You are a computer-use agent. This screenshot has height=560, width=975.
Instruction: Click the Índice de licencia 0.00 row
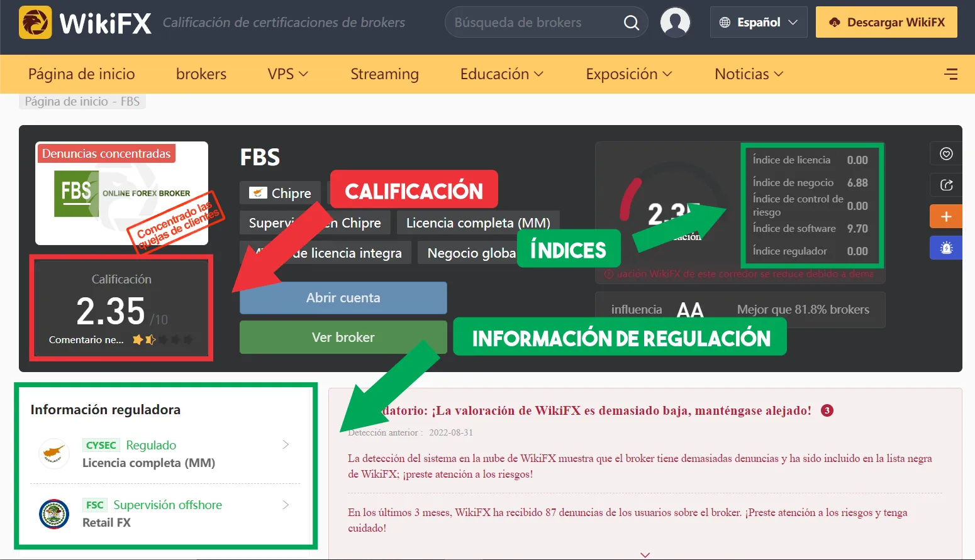tap(810, 160)
